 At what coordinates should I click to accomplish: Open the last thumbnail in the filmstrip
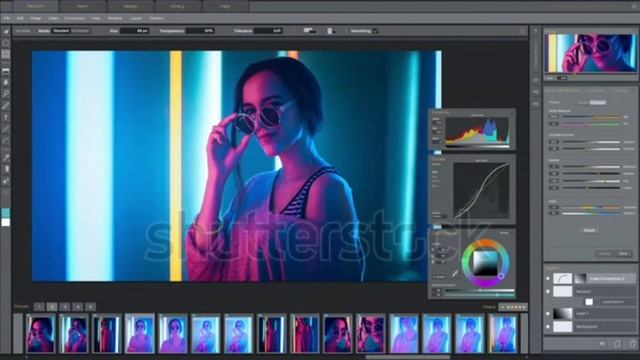point(503,333)
